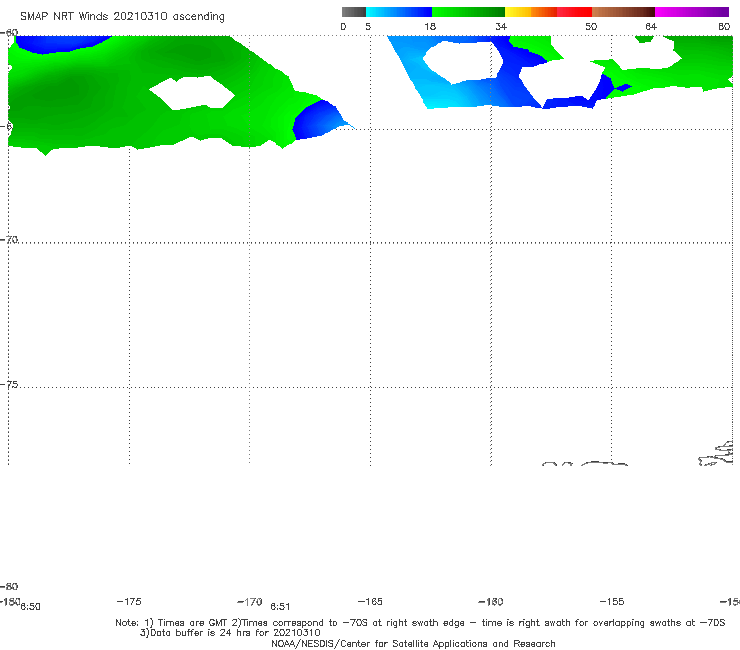The height and width of the screenshot is (650, 740).
Task: Click the coastline outline near the bottom right
Action: tap(716, 454)
